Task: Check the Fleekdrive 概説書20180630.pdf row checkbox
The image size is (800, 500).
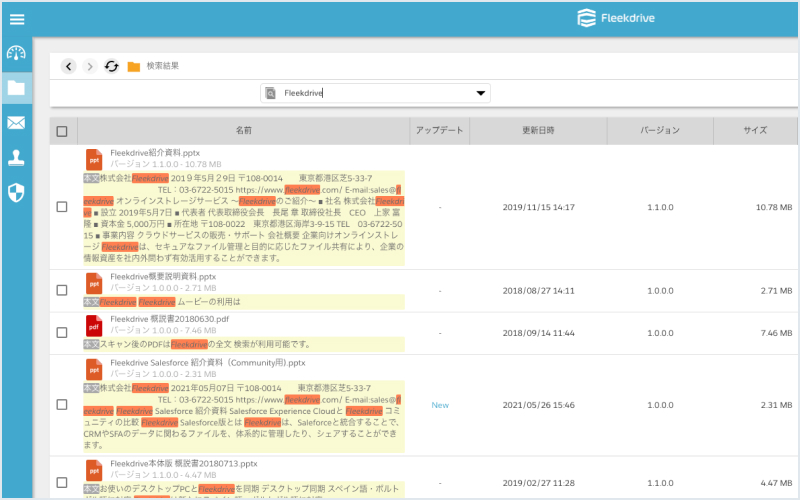Action: (62, 332)
